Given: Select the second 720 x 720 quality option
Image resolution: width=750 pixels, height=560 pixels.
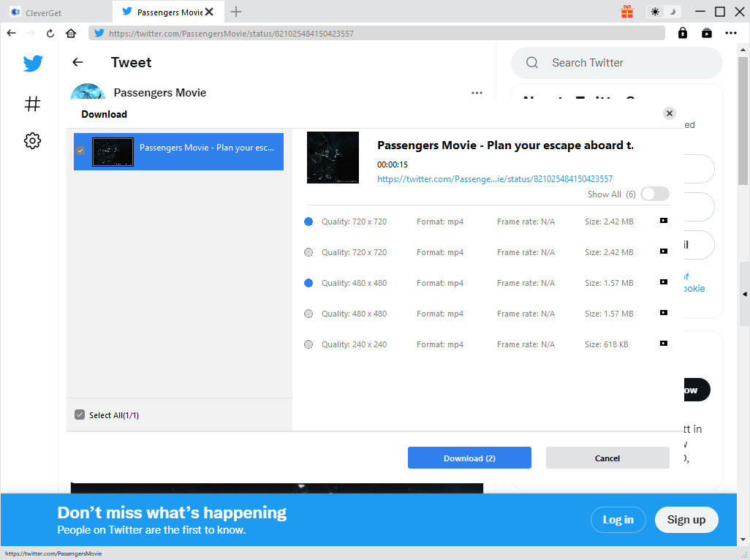Looking at the screenshot, I should 308,252.
